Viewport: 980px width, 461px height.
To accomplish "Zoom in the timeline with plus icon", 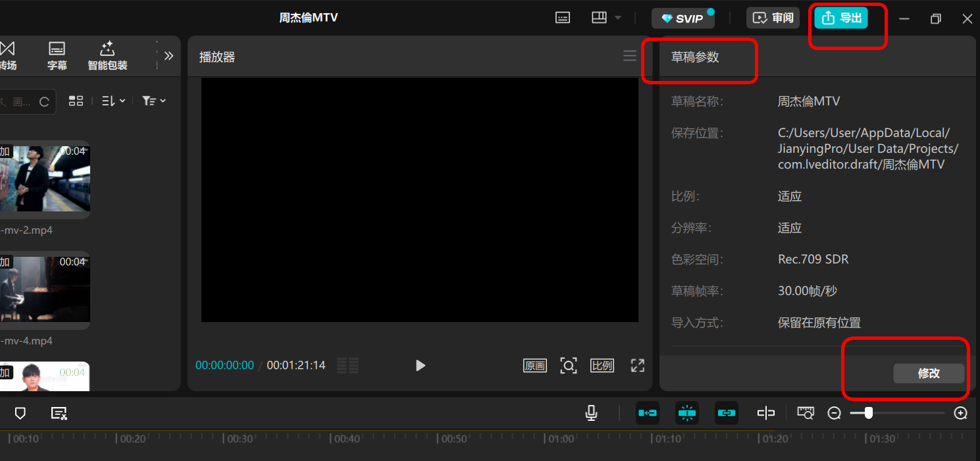I will [x=961, y=414].
